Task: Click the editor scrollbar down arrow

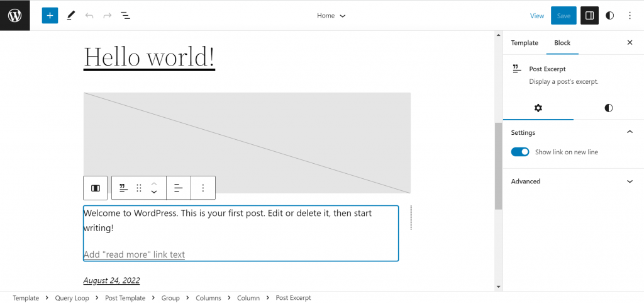Action: (x=498, y=287)
